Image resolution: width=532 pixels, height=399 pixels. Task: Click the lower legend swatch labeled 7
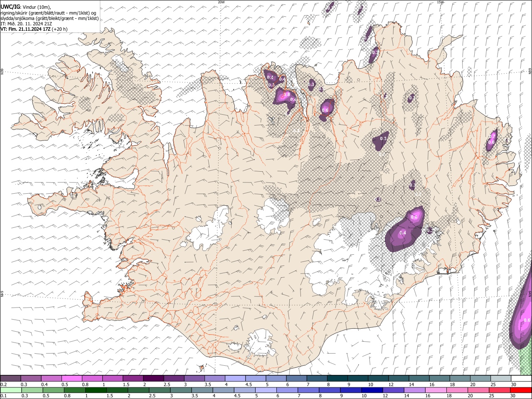click(308, 390)
